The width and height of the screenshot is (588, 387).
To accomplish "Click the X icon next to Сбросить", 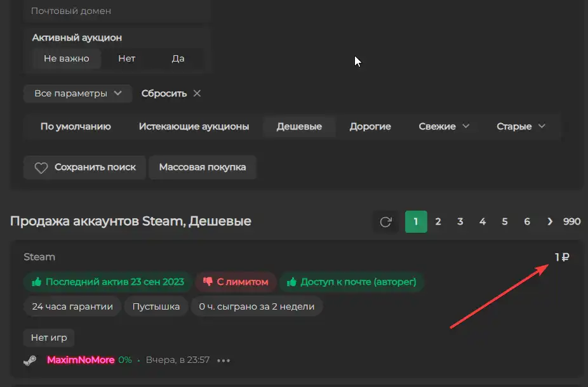I will click(197, 93).
